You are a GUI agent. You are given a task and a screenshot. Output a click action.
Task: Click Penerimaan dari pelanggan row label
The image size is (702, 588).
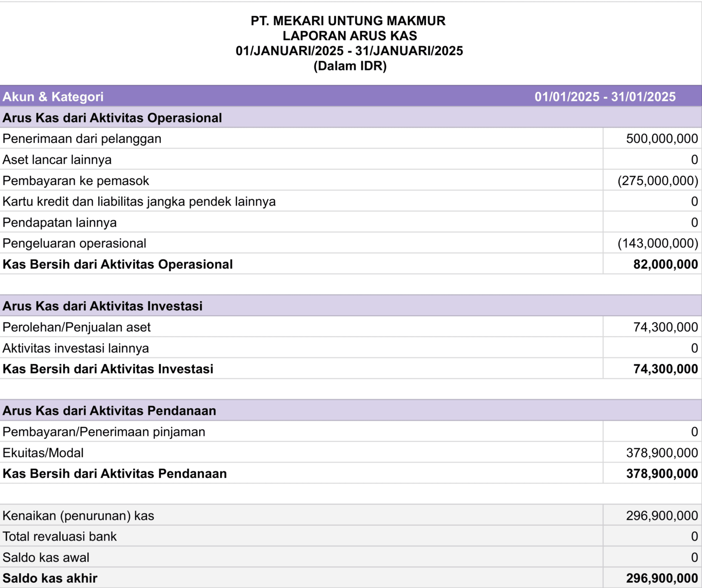82,139
